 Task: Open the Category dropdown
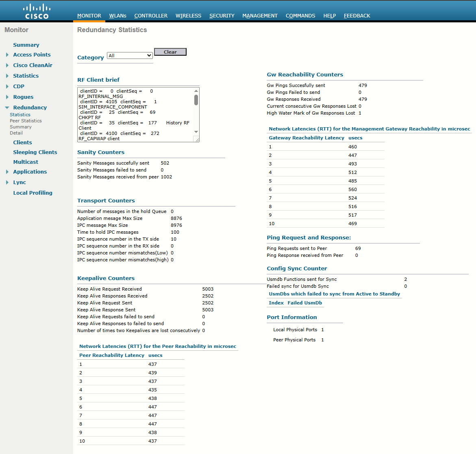tap(130, 56)
